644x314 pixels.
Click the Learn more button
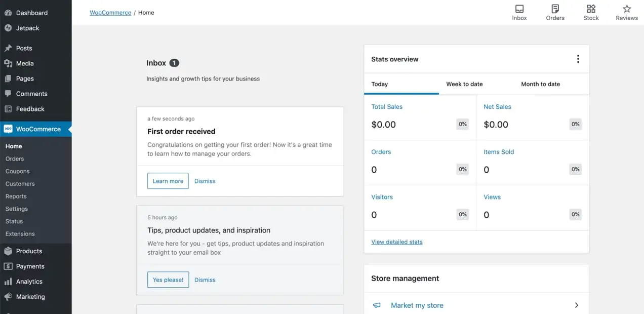168,180
